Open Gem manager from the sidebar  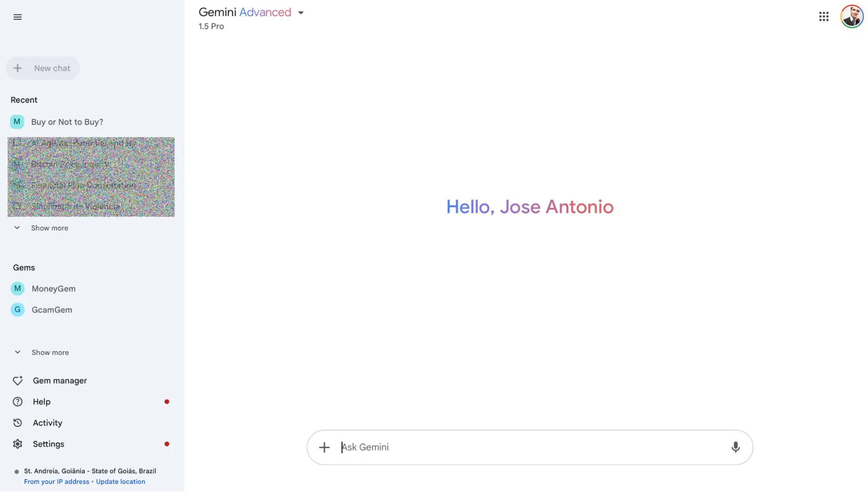[x=59, y=380]
